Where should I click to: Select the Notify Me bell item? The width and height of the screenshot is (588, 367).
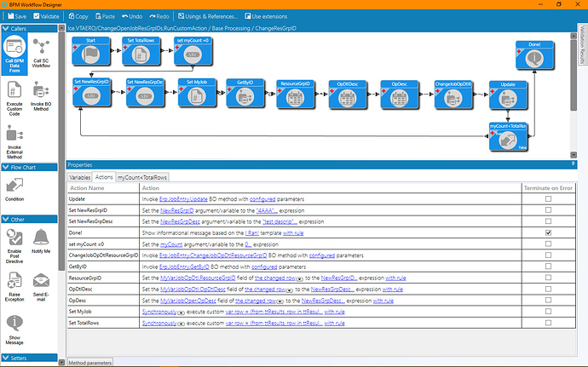[x=41, y=241]
